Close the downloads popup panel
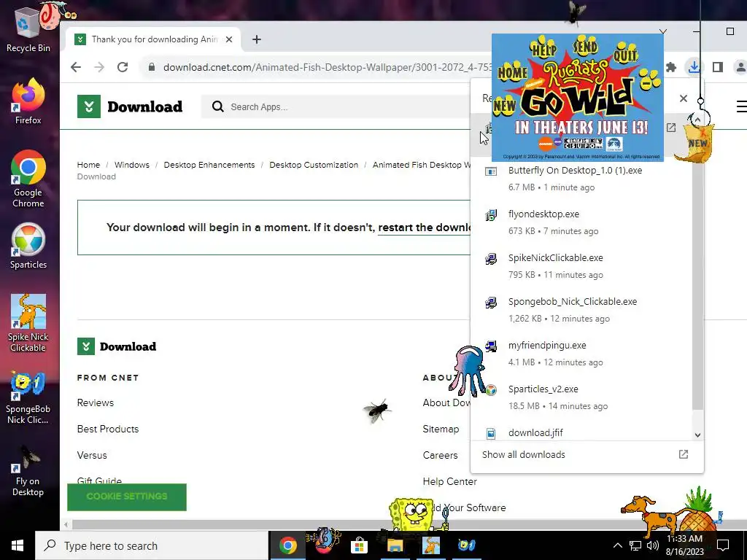 [x=683, y=98]
